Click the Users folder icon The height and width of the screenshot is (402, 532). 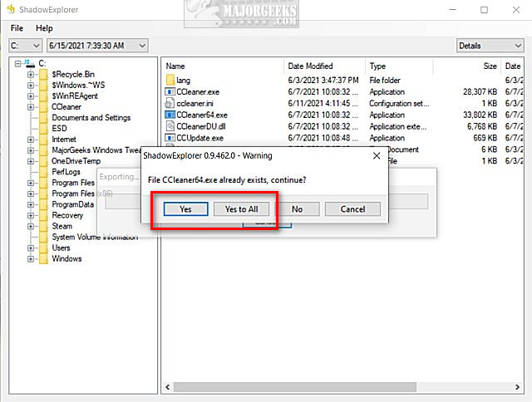click(43, 248)
